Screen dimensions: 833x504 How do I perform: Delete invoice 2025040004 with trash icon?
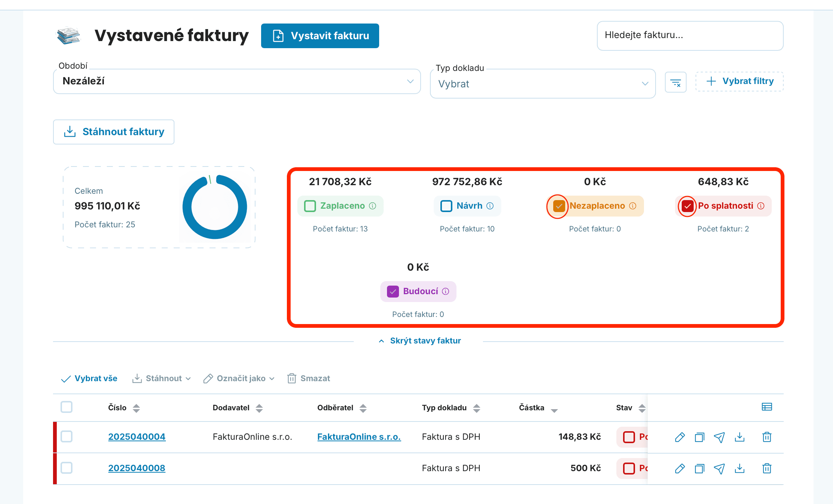point(767,437)
